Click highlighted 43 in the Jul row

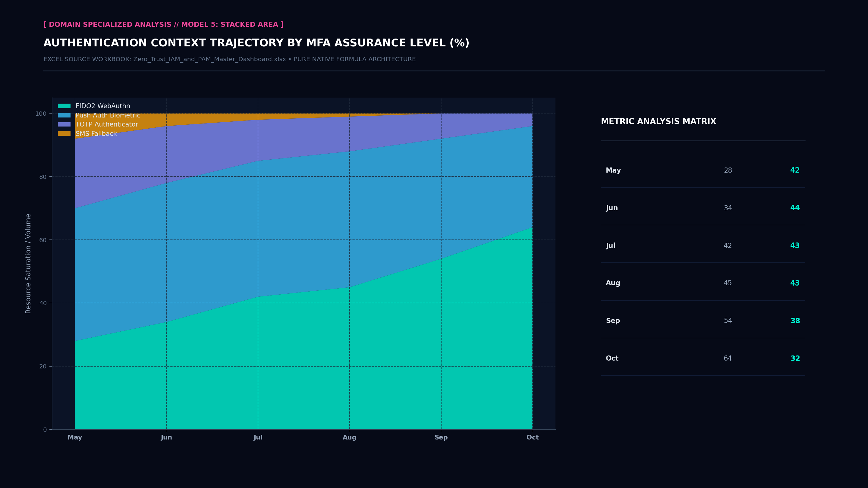coord(795,246)
